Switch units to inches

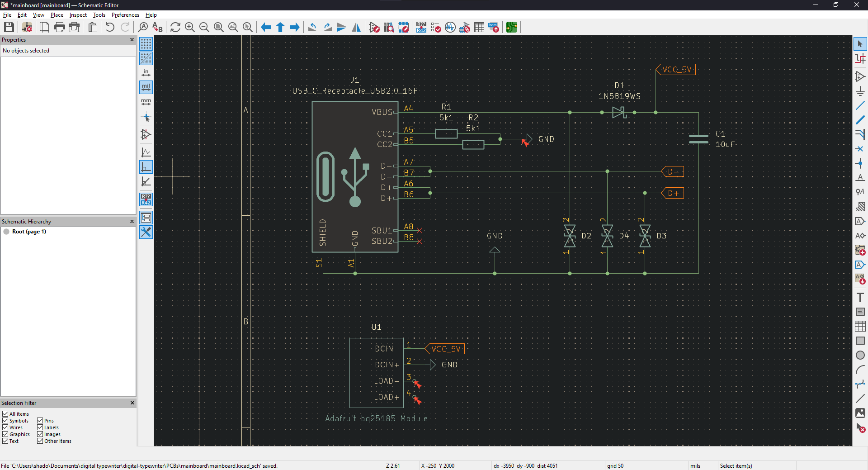pos(146,73)
